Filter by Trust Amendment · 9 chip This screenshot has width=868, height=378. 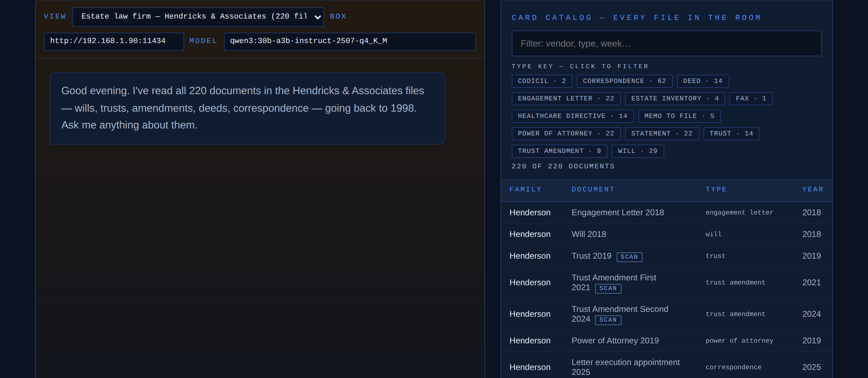pos(559,151)
